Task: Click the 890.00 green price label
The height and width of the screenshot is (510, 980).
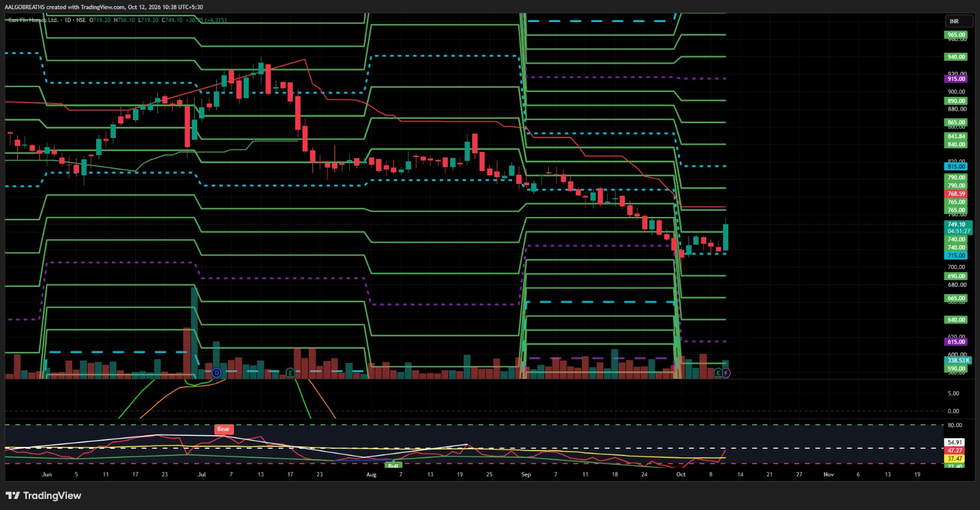Action: click(x=956, y=101)
